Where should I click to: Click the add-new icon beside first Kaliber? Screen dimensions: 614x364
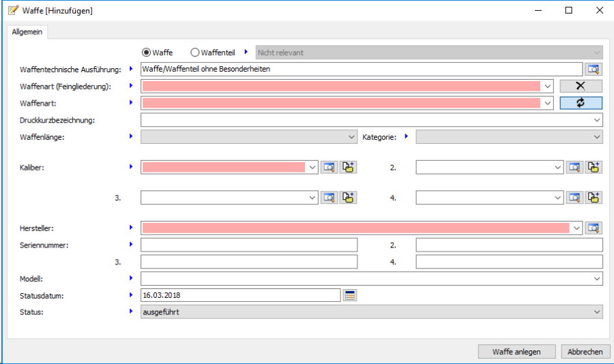click(349, 167)
